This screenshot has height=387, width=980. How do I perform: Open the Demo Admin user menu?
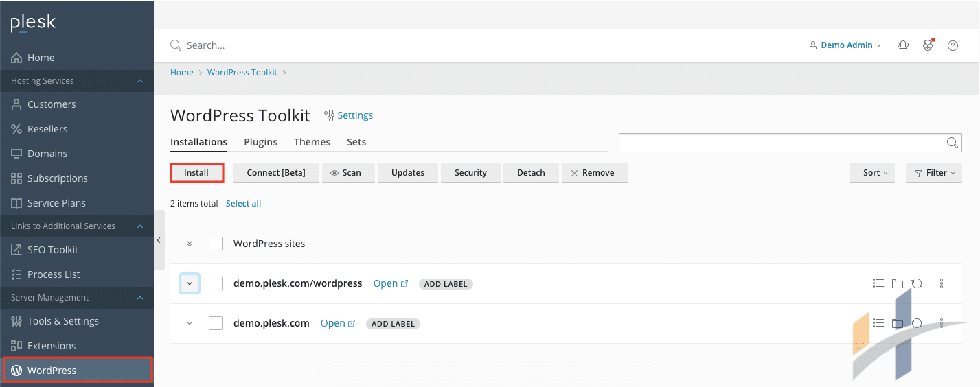point(845,45)
